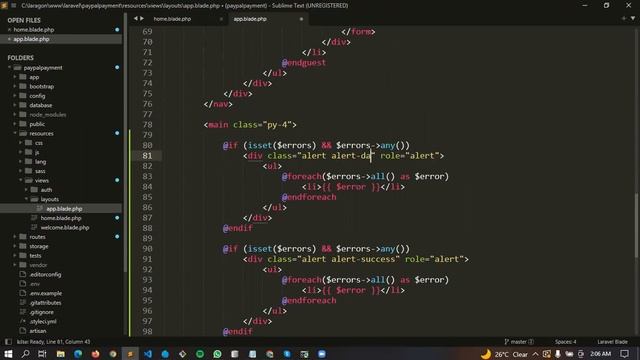Collapse the views folder
The image size is (640, 360).
(x=21, y=180)
